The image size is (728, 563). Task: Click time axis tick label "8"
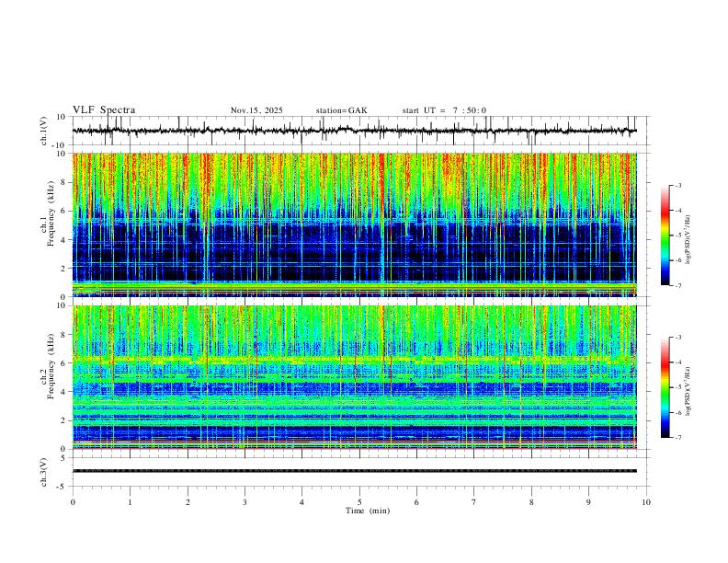pyautogui.click(x=531, y=502)
